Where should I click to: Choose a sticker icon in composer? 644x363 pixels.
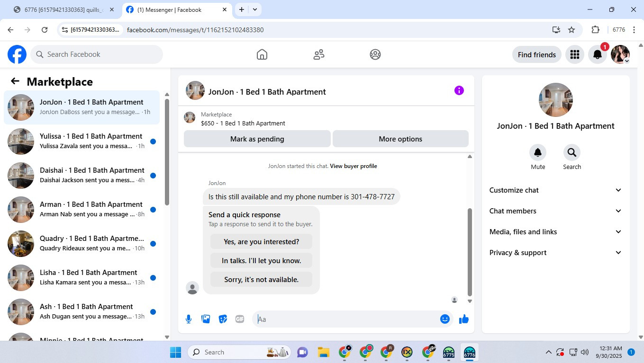tap(223, 319)
